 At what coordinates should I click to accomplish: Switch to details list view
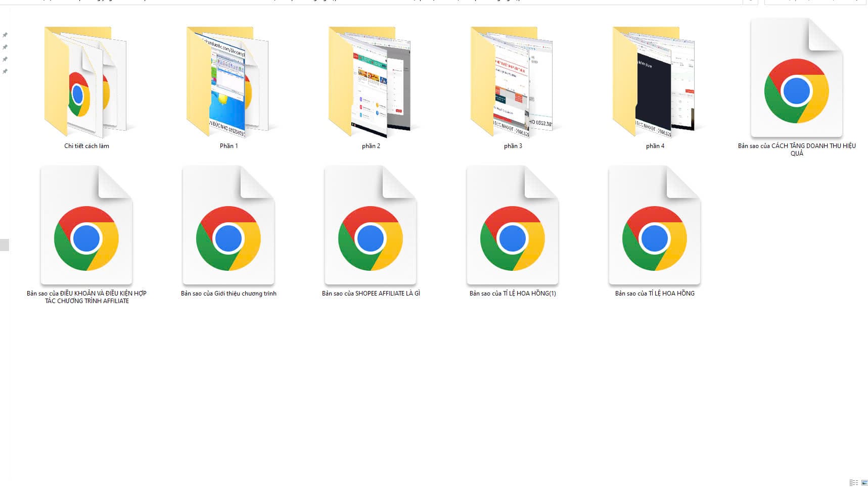coord(854,482)
